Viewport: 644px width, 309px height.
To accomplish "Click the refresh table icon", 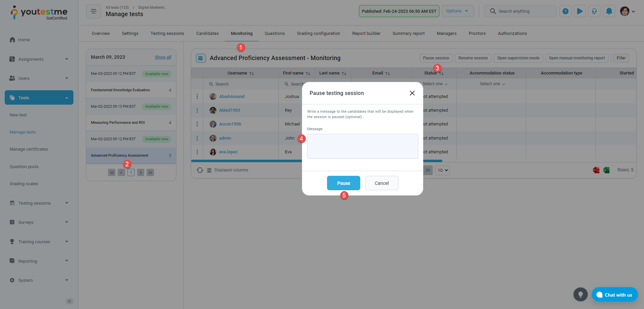I will 200,170.
